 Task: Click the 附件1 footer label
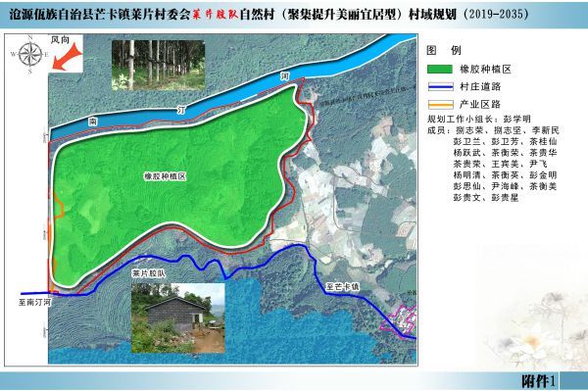[538, 381]
